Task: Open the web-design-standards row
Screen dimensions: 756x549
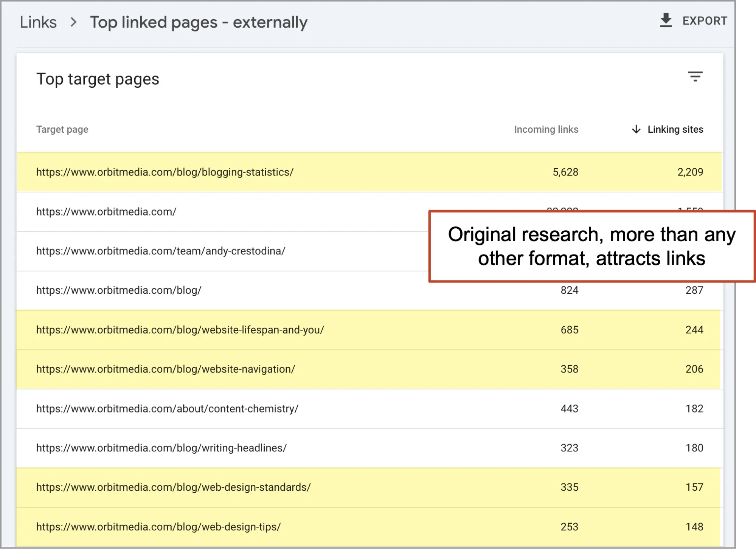Action: [x=174, y=487]
